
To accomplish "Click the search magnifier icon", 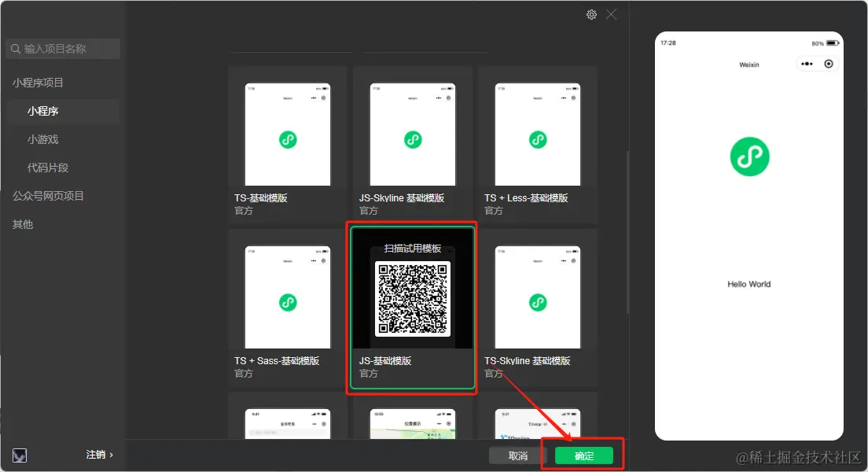I will click(16, 49).
